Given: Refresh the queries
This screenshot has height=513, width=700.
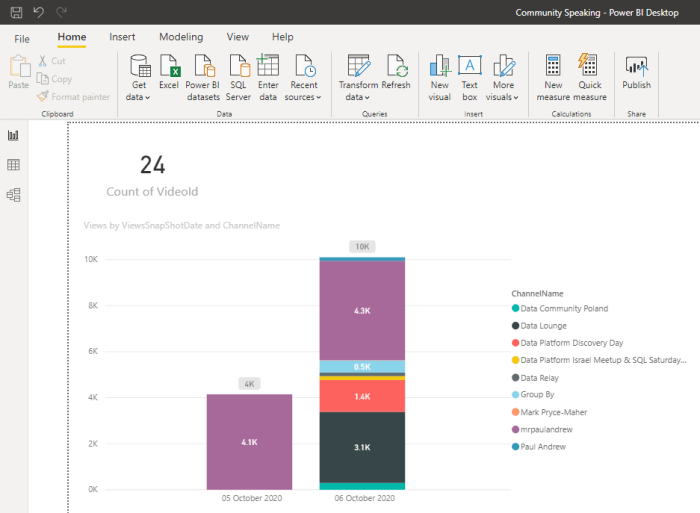Looking at the screenshot, I should [x=396, y=76].
